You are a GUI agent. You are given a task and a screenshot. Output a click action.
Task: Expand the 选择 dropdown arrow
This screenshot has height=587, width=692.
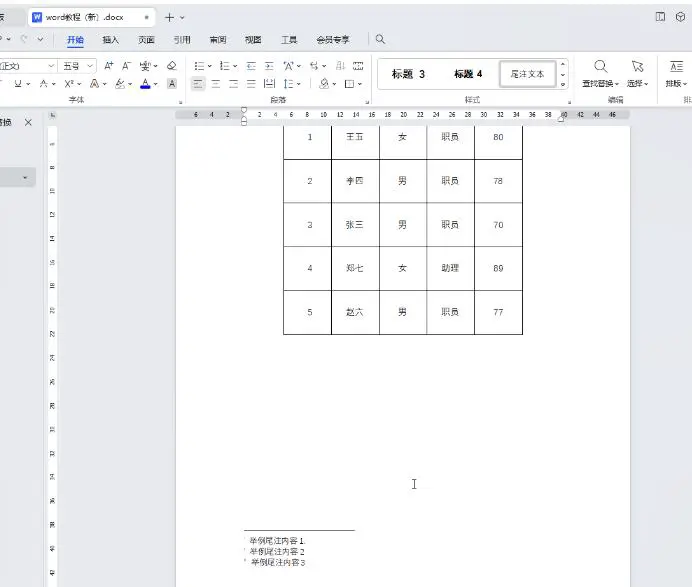[646, 84]
